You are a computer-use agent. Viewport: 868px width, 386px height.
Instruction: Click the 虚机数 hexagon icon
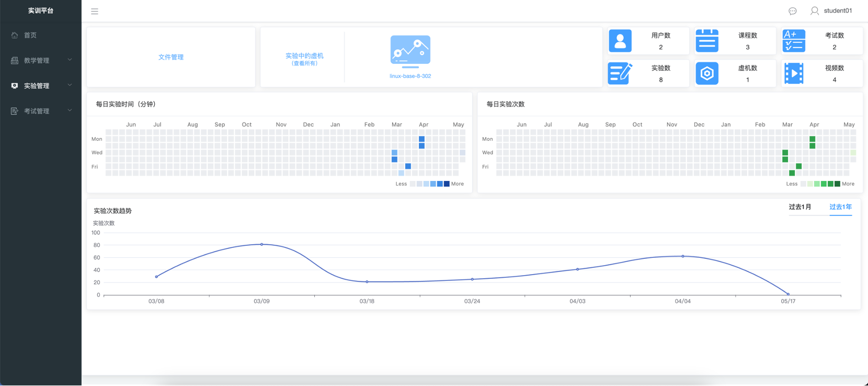(x=707, y=73)
